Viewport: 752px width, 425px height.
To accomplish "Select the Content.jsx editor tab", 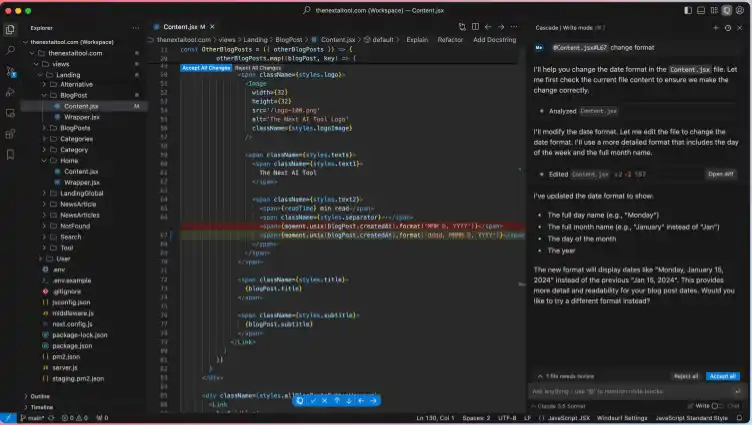I will [x=179, y=27].
